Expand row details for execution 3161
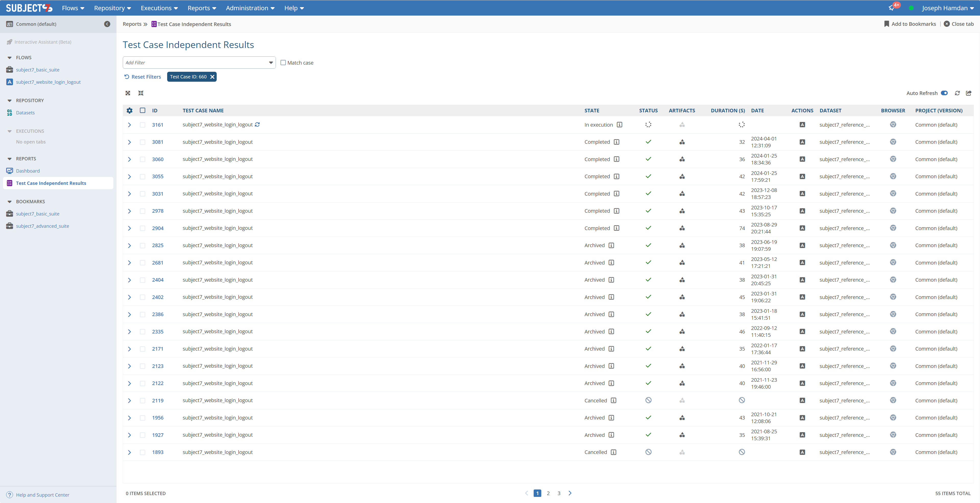Viewport: 980px width, 503px height. click(129, 125)
